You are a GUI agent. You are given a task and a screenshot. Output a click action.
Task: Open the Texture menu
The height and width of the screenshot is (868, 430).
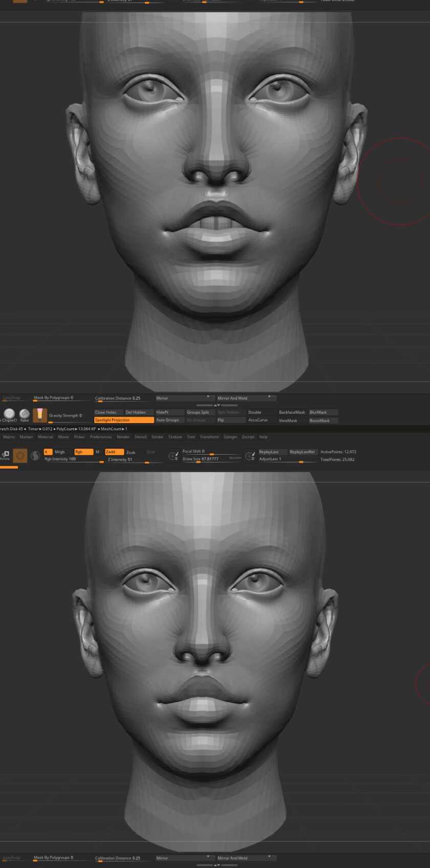click(x=175, y=437)
